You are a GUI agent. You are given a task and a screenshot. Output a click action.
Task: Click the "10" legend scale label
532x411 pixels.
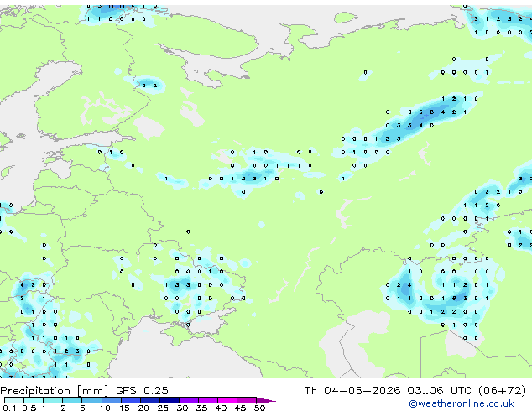pyautogui.click(x=105, y=408)
